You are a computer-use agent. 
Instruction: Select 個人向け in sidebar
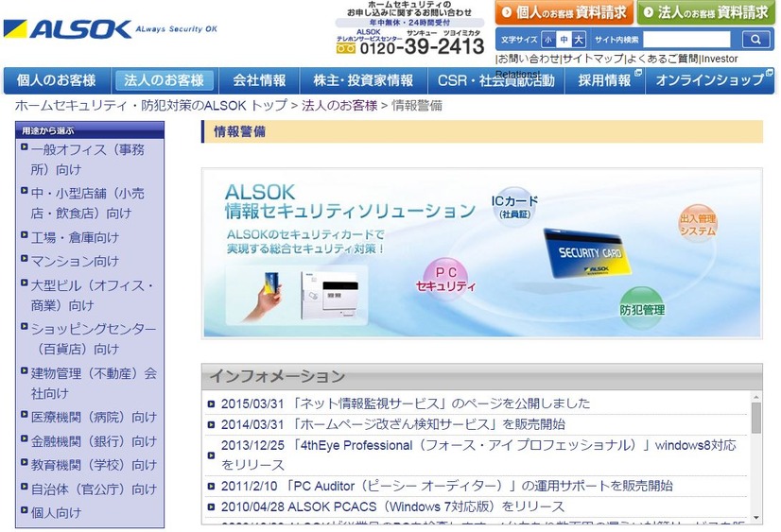click(56, 512)
